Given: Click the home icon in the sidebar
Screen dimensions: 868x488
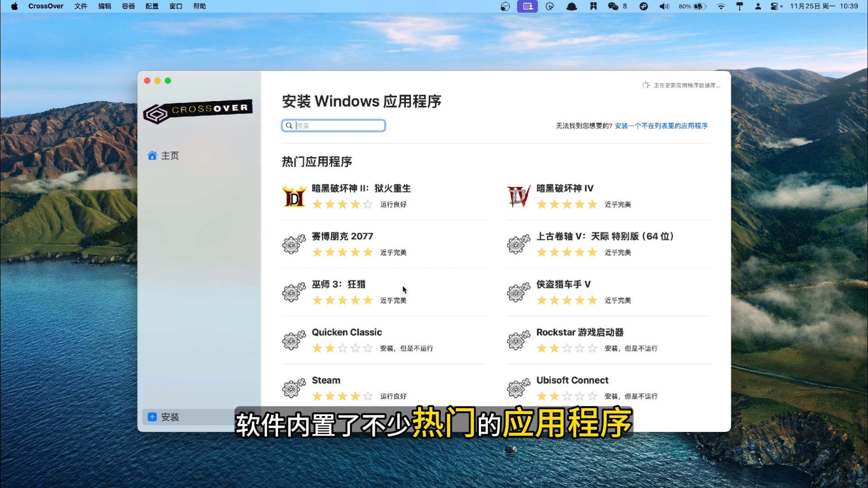Looking at the screenshot, I should [x=152, y=155].
